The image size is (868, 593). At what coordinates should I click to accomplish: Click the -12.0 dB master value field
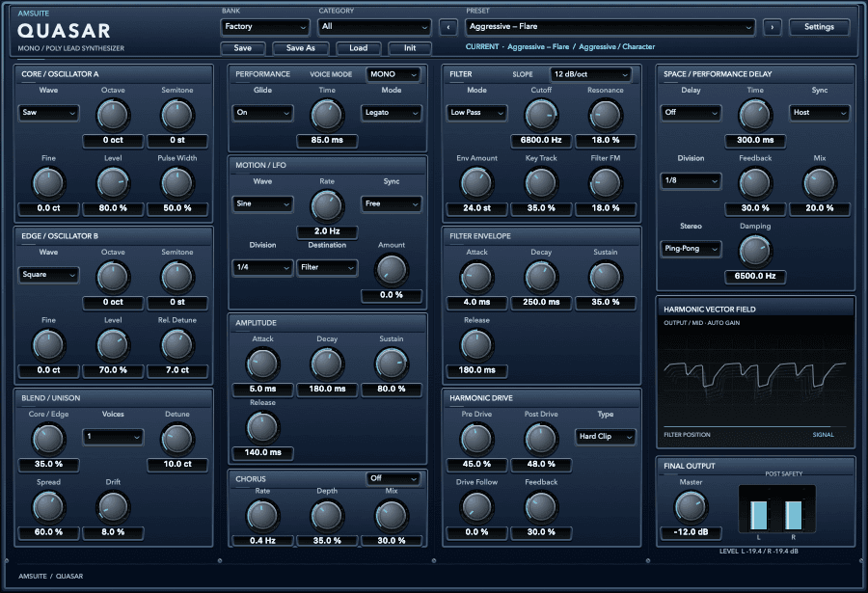(691, 532)
